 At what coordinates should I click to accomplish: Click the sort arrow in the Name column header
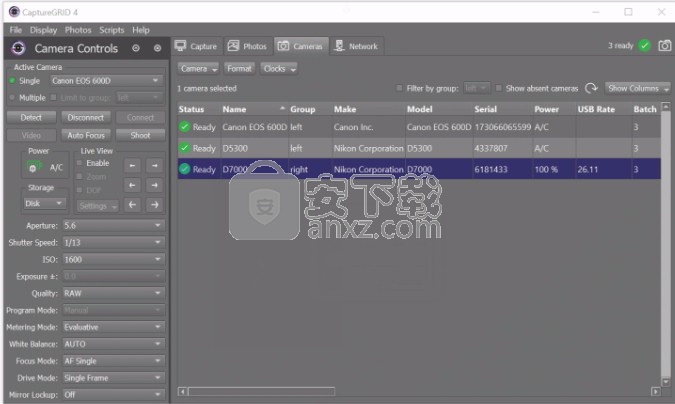pos(282,108)
